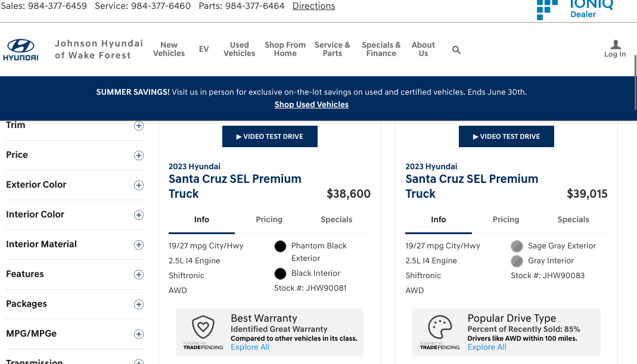Image resolution: width=637 pixels, height=364 pixels.
Task: Expand the Features filter section
Action: click(139, 275)
